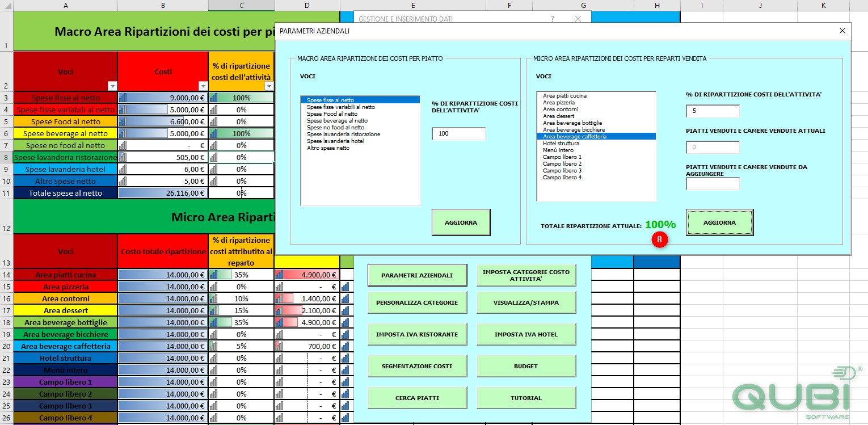Open IMPOSTA IVA RISTORANTE
868x425 pixels.
click(417, 334)
